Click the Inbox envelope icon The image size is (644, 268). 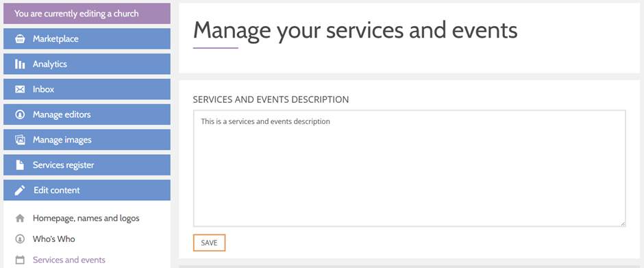click(x=20, y=90)
